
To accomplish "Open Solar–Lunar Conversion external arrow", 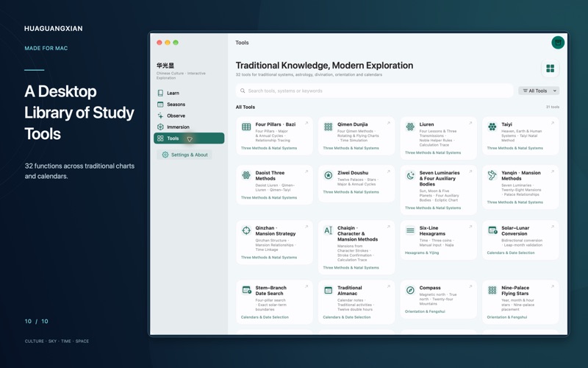I will point(553,227).
